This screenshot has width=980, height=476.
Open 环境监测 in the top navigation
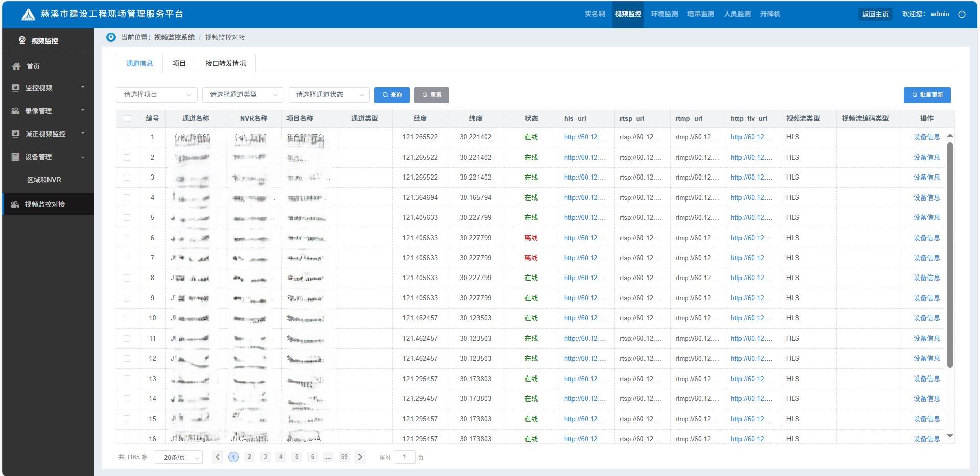tap(664, 14)
